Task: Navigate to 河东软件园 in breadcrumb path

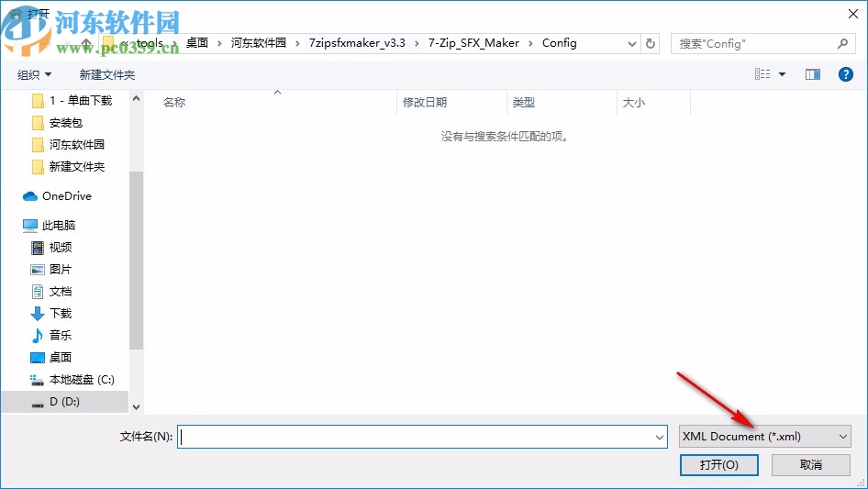Action: point(259,43)
